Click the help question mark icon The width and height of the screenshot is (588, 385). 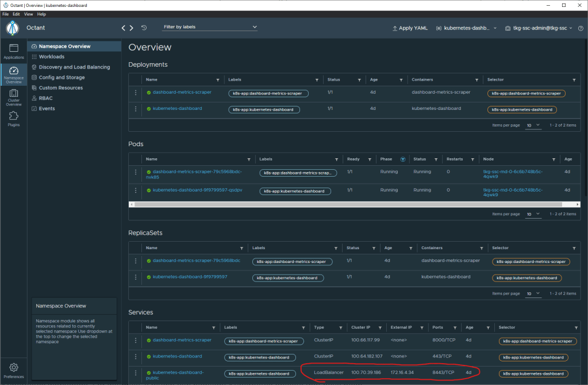(580, 28)
